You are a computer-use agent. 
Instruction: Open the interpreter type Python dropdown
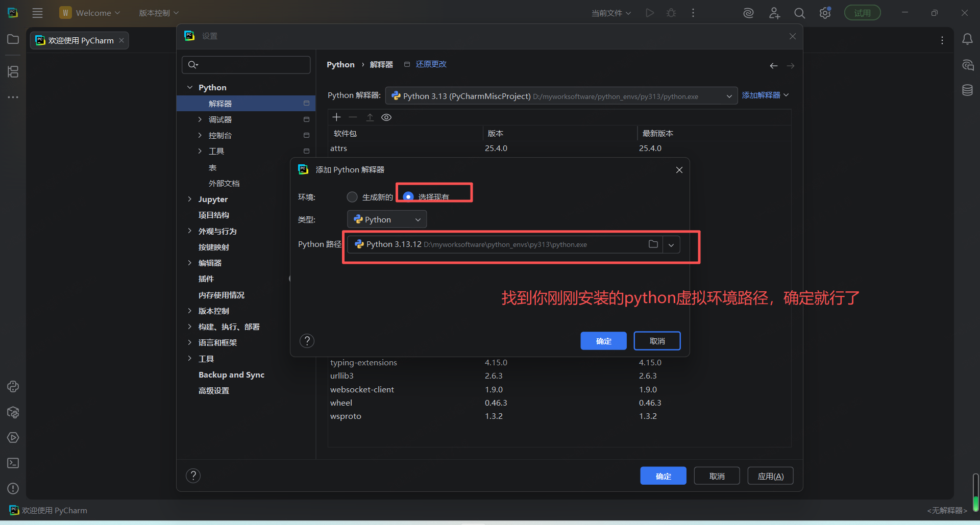pyautogui.click(x=387, y=219)
